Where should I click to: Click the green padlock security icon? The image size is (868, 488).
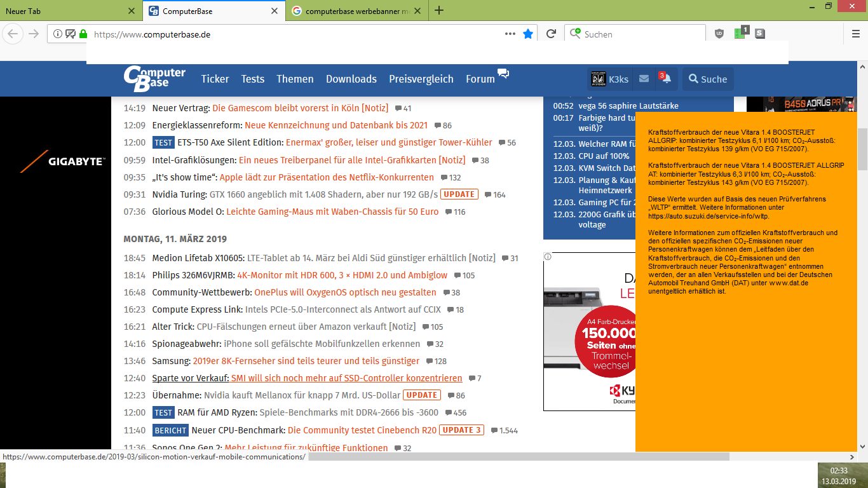click(83, 34)
